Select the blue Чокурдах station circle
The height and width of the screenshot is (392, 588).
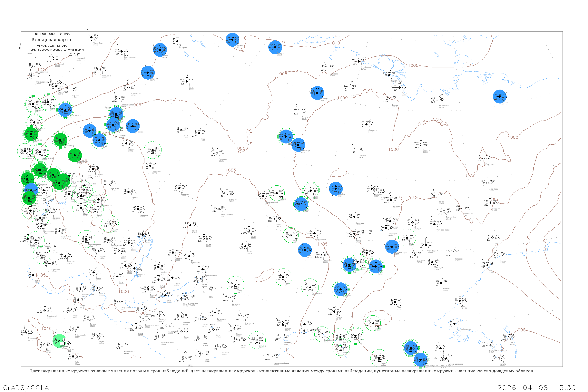[x=499, y=96]
